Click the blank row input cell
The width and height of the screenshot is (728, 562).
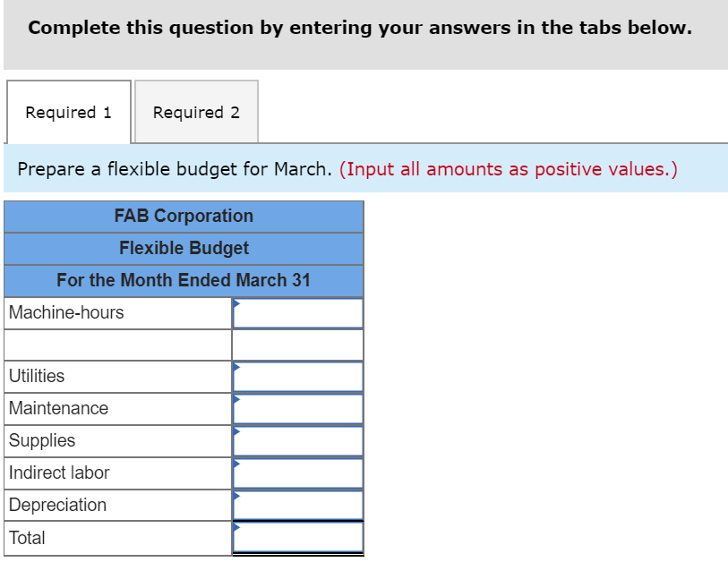tap(297, 345)
